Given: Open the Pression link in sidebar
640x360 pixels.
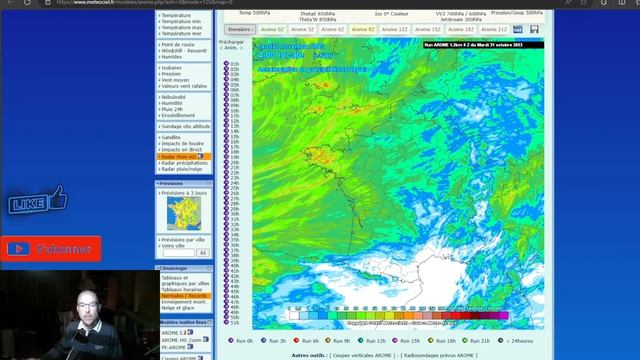Looking at the screenshot, I should (x=171, y=74).
